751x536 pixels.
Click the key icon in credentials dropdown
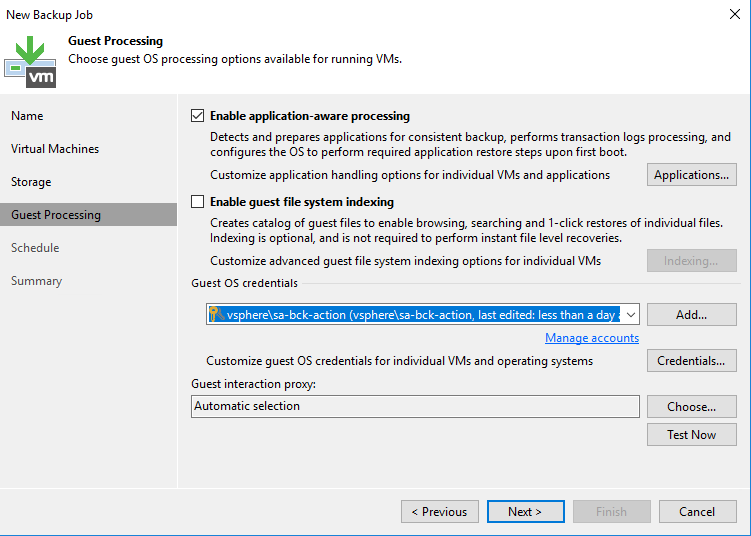tap(216, 314)
